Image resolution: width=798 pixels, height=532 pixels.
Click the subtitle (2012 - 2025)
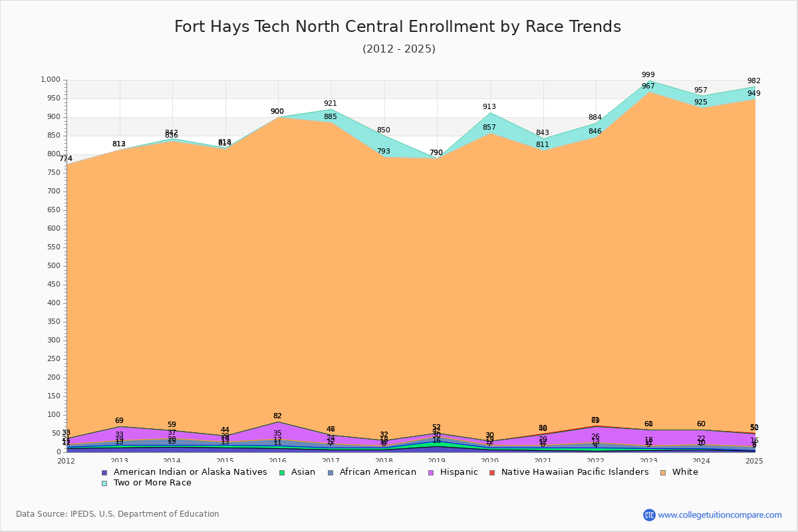[x=399, y=49]
